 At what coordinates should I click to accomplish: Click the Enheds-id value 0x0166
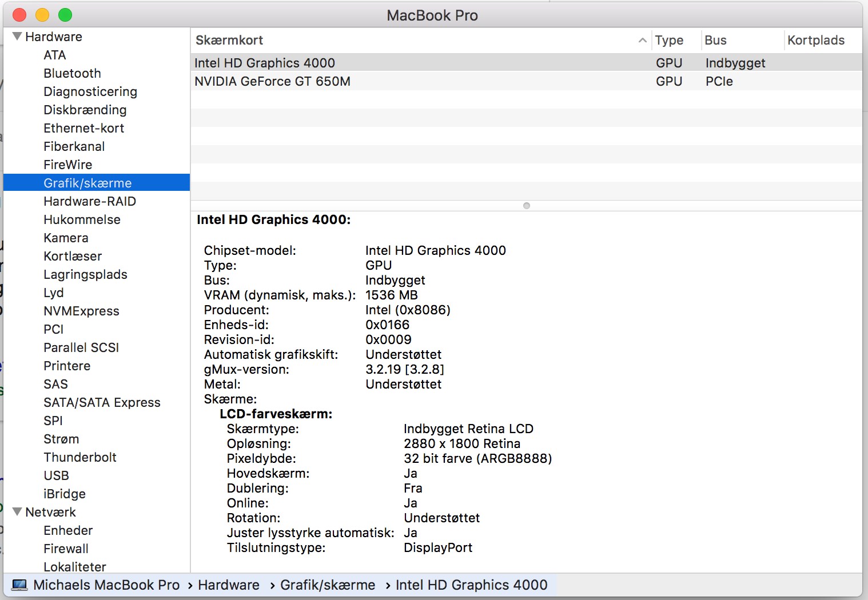click(x=388, y=325)
